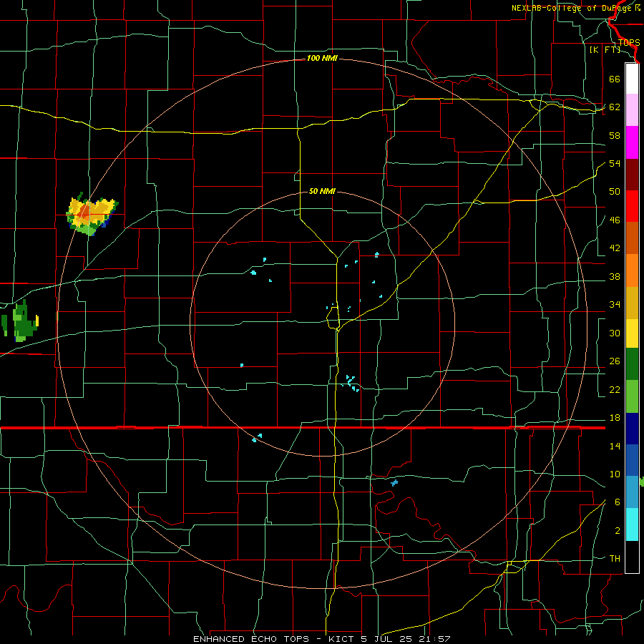Click the 50 legend value
Image resolution: width=644 pixels, height=644 pixels.
point(615,192)
